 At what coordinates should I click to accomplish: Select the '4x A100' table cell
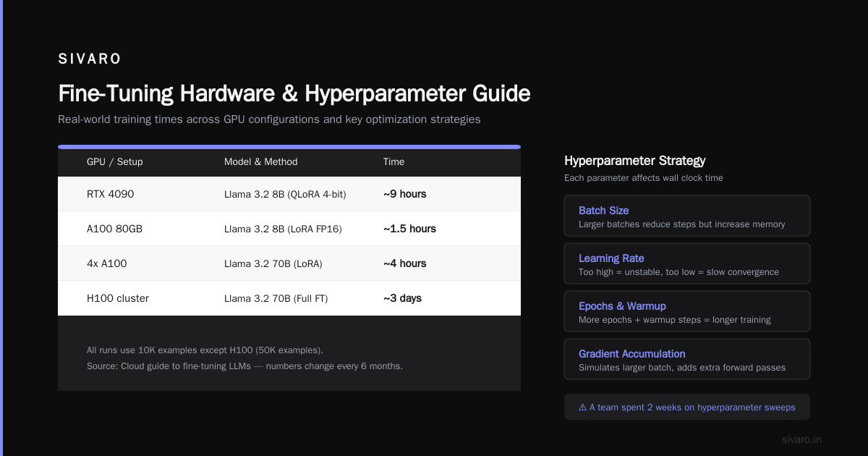coord(107,263)
